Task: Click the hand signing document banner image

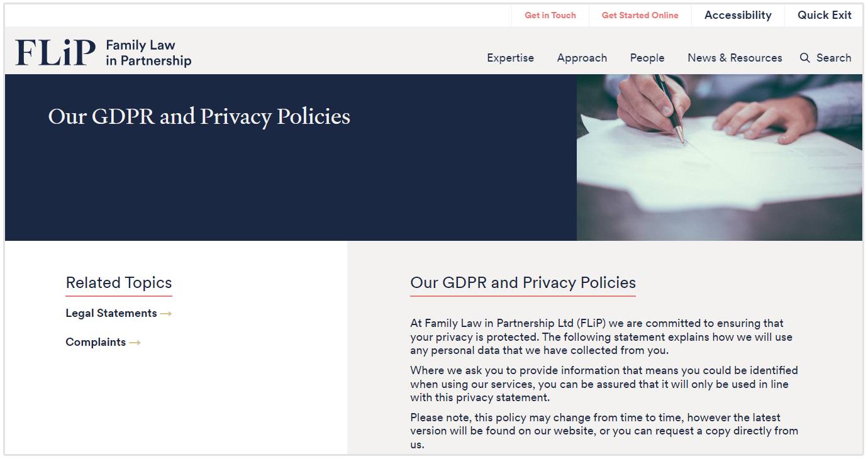Action: click(719, 157)
